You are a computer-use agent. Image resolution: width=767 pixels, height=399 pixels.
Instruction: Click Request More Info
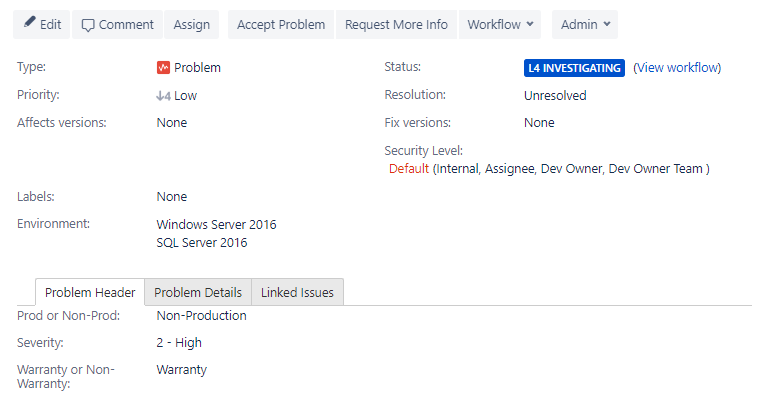coord(396,24)
